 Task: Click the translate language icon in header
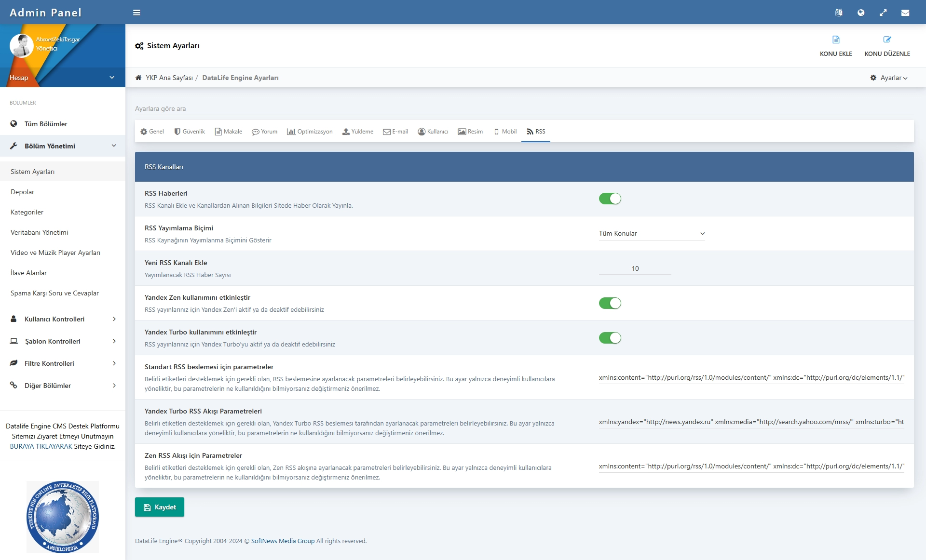[839, 13]
